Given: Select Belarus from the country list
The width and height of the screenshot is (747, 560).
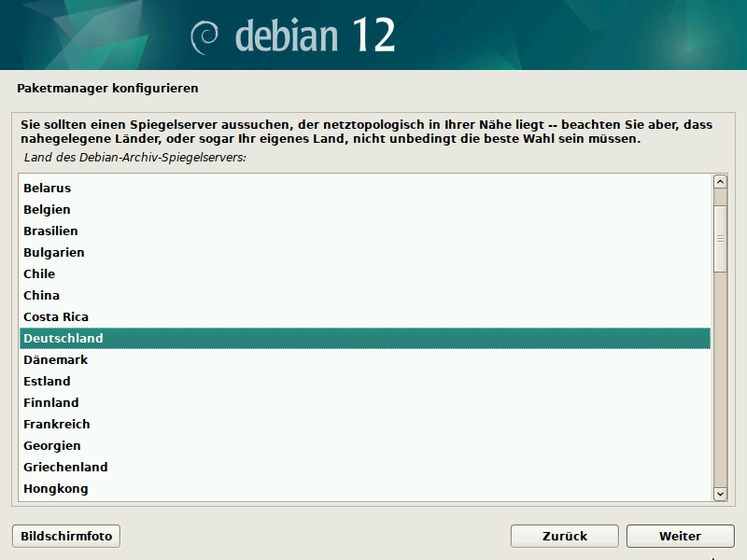Looking at the screenshot, I should (x=47, y=188).
